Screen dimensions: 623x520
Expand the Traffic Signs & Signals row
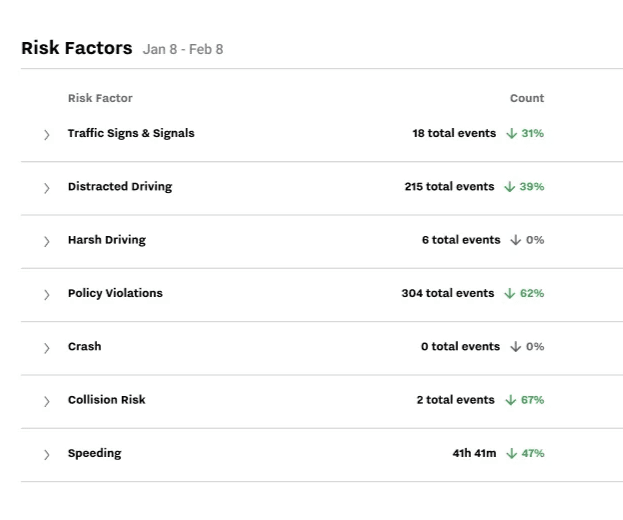(46, 134)
